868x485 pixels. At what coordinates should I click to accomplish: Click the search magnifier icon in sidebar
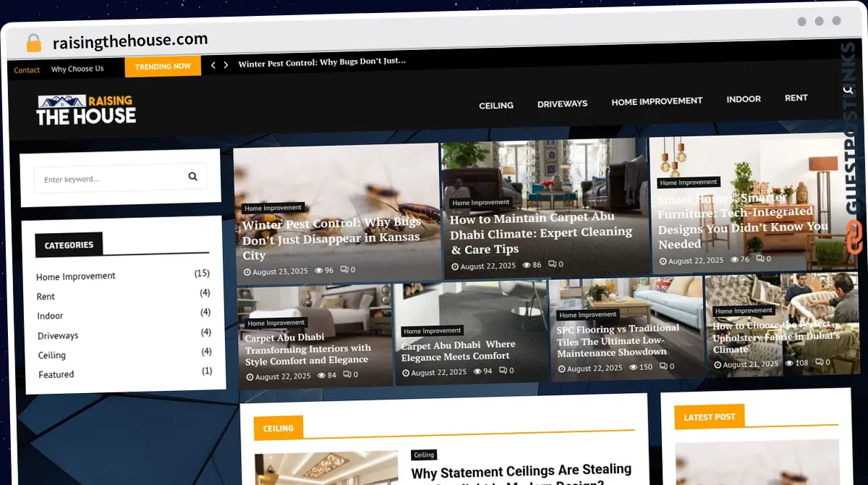(192, 176)
